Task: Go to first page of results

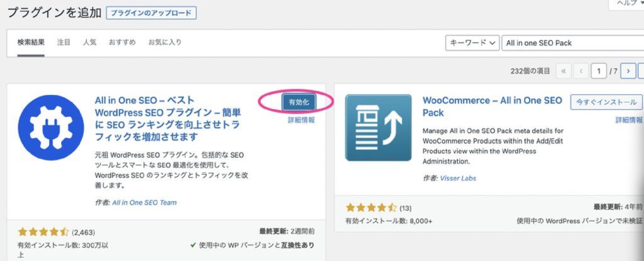Action: pyautogui.click(x=563, y=71)
